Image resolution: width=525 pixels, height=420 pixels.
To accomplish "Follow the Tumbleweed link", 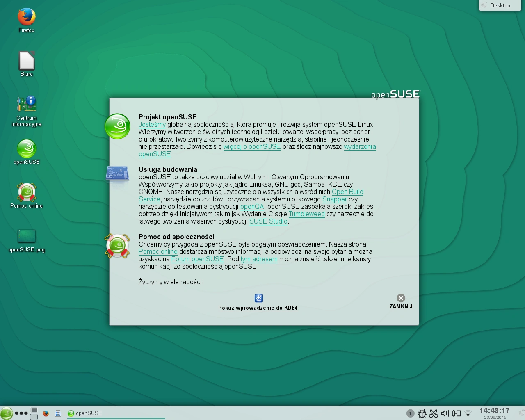I will click(307, 214).
